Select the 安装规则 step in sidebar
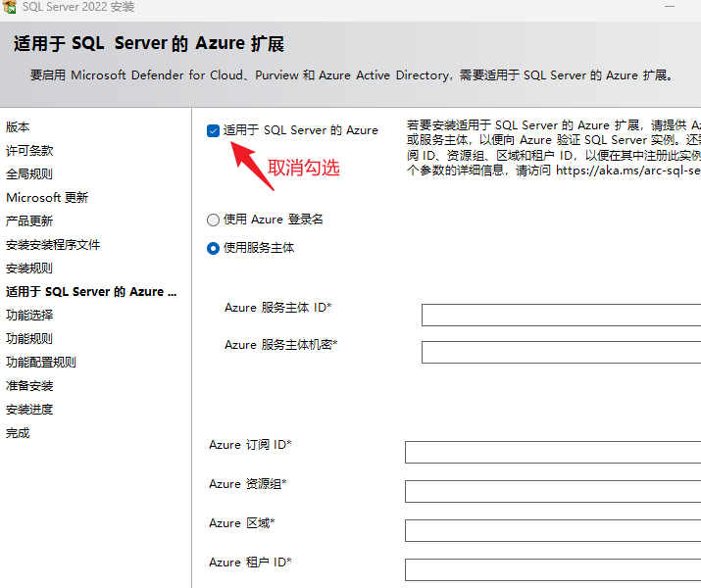The image size is (701, 588). click(29, 269)
